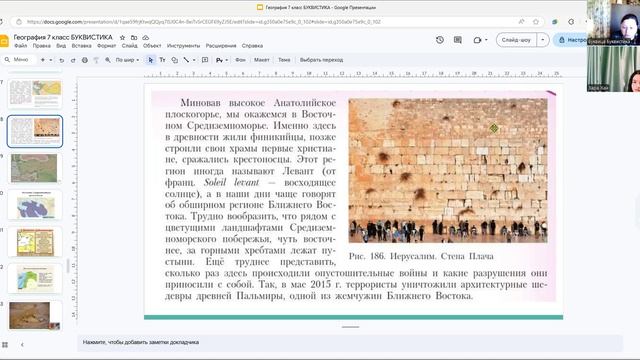Click the new slide plus icon
The image size is (640, 360).
point(42,60)
